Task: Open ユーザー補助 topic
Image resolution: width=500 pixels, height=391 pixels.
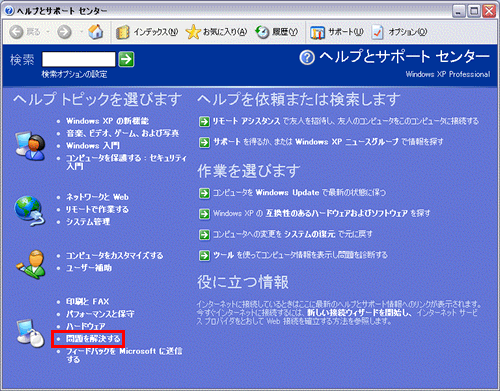Action: pyautogui.click(x=89, y=268)
